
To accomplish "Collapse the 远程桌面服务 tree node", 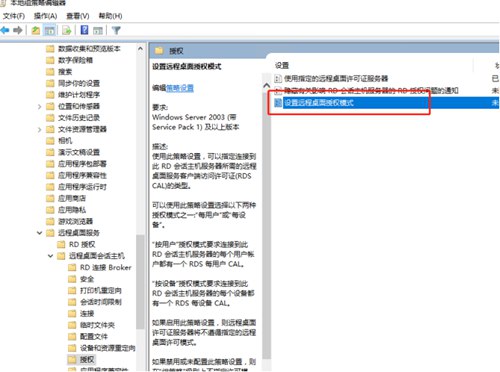I will tap(39, 233).
